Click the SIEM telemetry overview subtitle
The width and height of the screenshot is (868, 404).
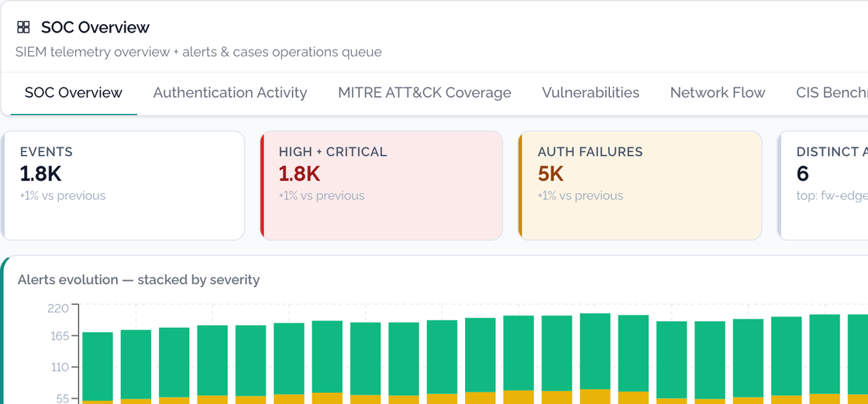click(198, 52)
